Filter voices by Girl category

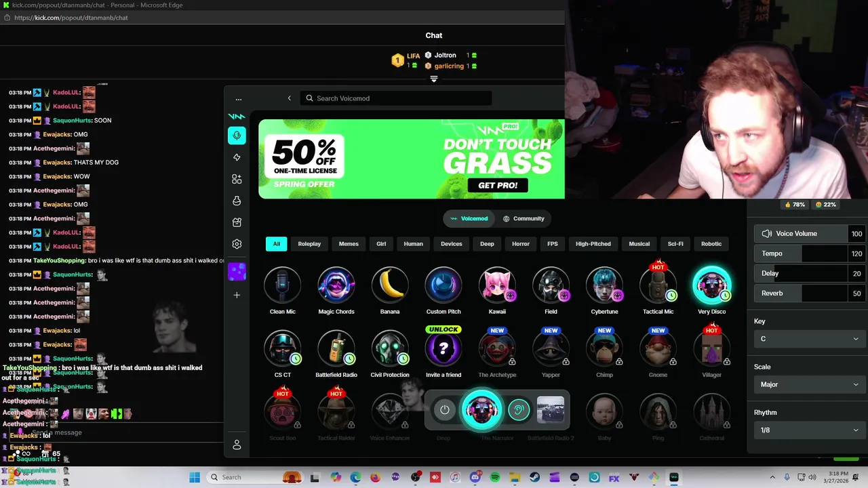[x=381, y=244]
